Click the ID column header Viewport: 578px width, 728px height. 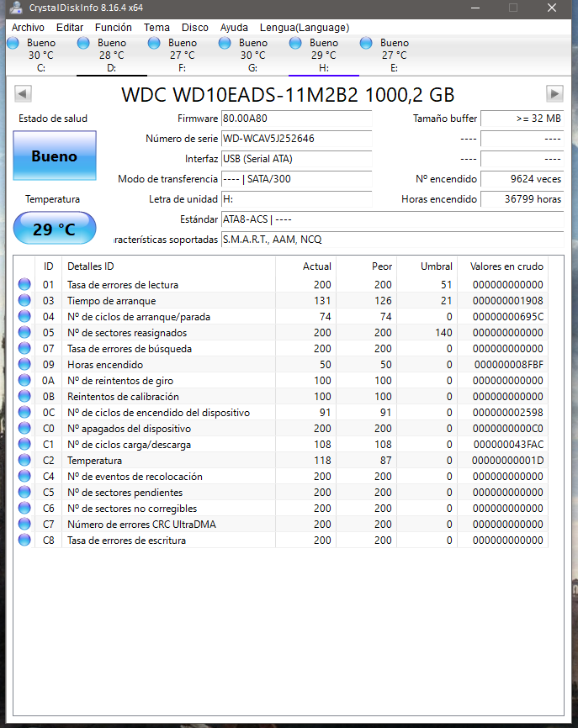coord(48,266)
